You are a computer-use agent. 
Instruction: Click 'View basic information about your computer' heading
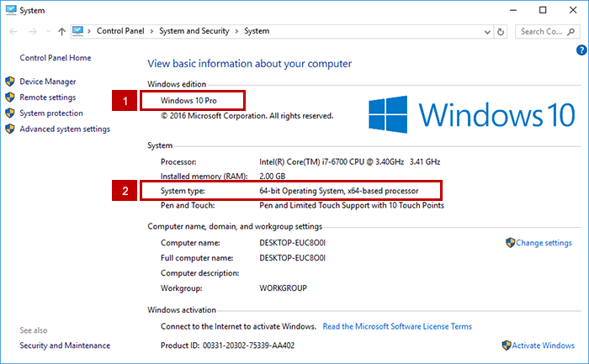(x=249, y=64)
